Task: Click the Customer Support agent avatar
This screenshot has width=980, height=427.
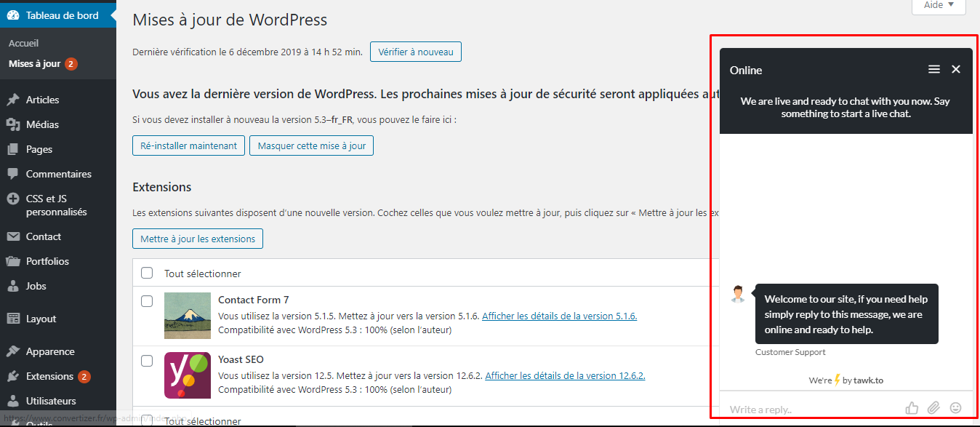Action: pyautogui.click(x=738, y=294)
